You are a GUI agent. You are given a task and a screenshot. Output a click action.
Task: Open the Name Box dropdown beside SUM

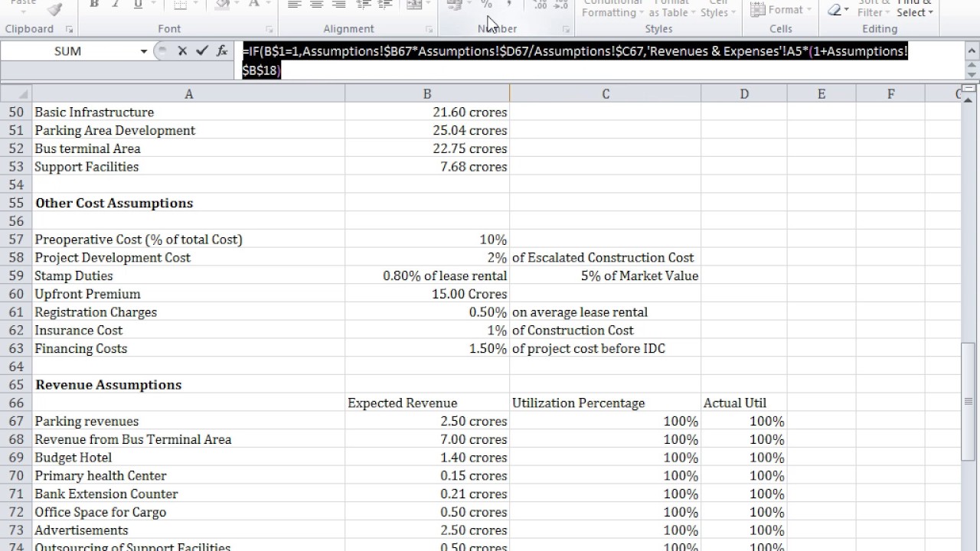pos(143,51)
